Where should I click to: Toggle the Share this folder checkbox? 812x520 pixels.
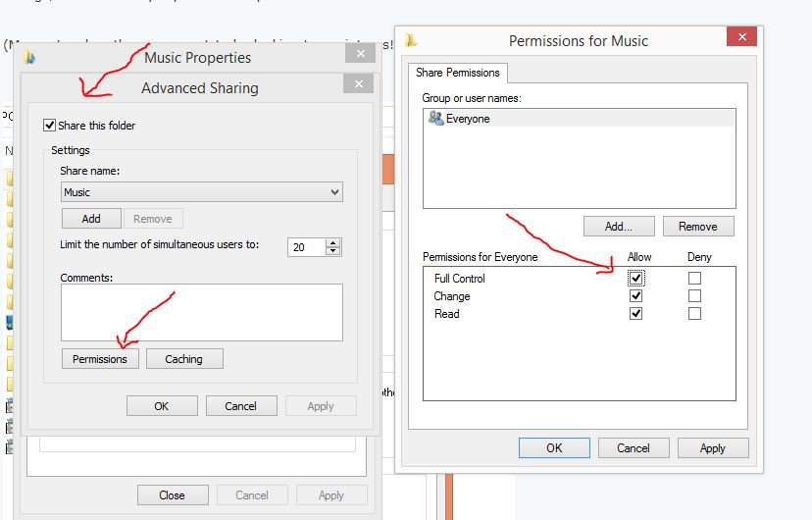tap(50, 126)
